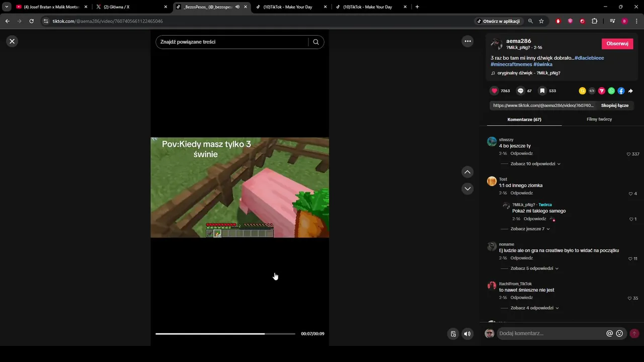
Task: Get the embed code icon
Action: pos(592,91)
